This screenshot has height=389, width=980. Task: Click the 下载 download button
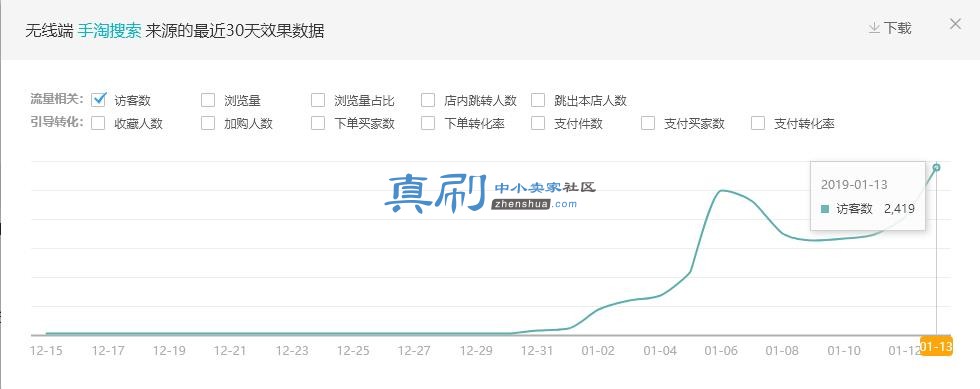[x=890, y=28]
